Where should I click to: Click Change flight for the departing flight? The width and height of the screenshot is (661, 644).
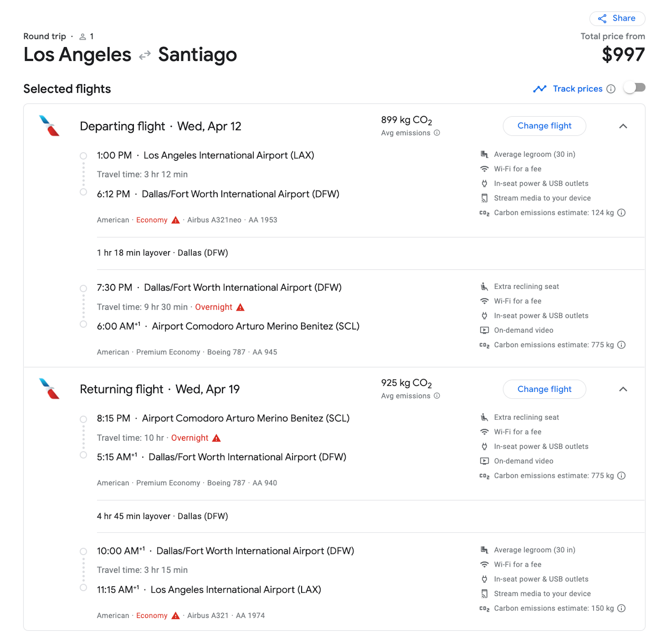[x=544, y=126]
